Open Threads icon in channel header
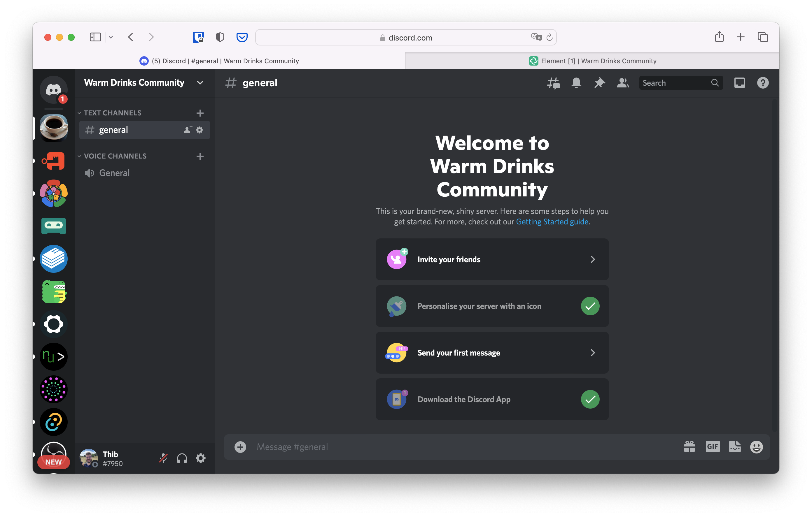Image resolution: width=812 pixels, height=517 pixels. tap(553, 83)
